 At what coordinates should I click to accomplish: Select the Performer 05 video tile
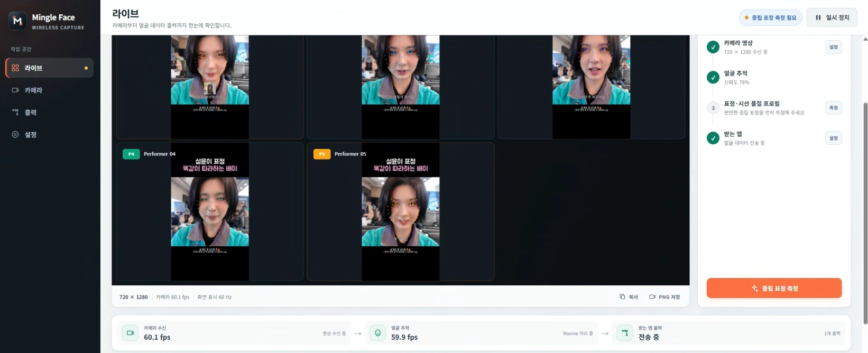401,211
